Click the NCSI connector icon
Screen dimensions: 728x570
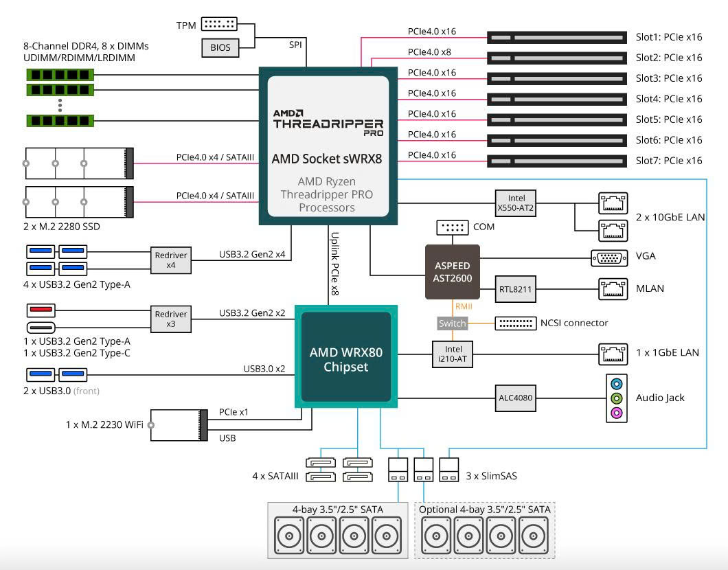click(515, 323)
